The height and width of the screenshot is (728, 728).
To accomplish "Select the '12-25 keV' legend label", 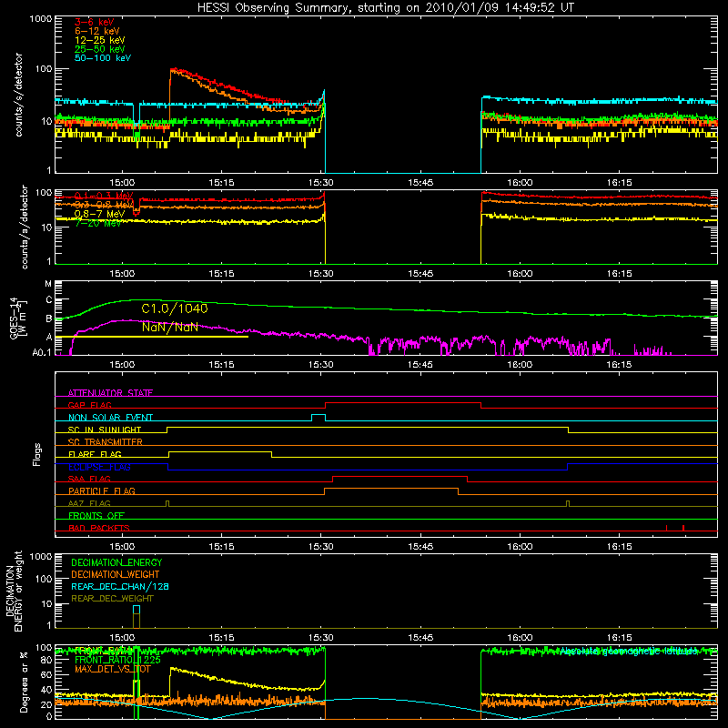I will pyautogui.click(x=100, y=40).
